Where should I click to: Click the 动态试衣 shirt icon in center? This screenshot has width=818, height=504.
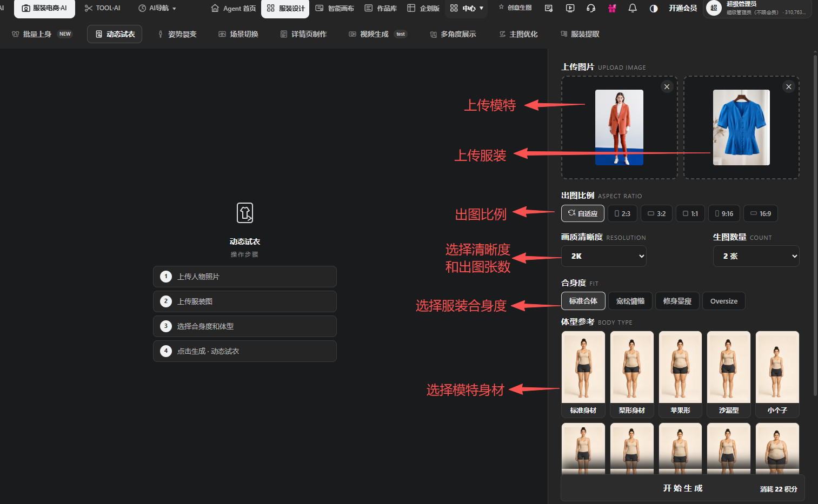(x=245, y=213)
